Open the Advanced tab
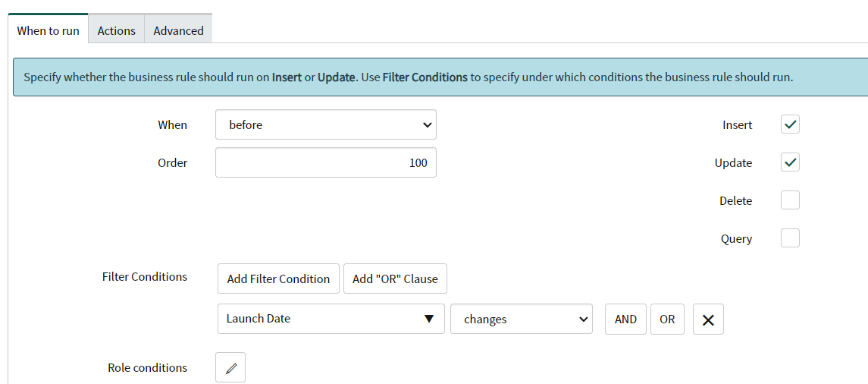The image size is (868, 384). [x=178, y=31]
